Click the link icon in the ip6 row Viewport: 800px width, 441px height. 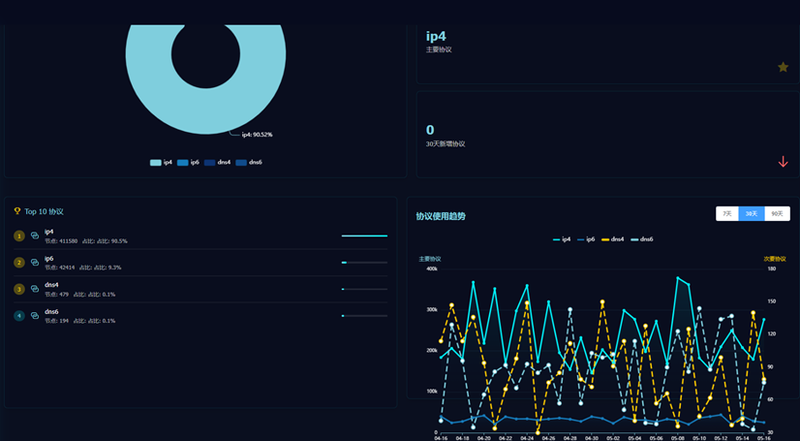tap(35, 262)
